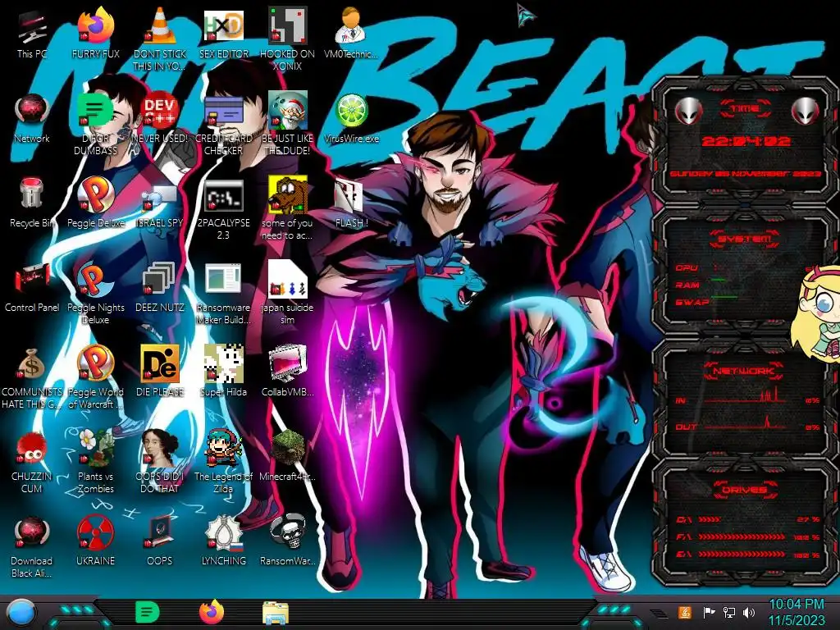Open the network tray icon
Image resolution: width=840 pixels, height=630 pixels.
pos(729,612)
